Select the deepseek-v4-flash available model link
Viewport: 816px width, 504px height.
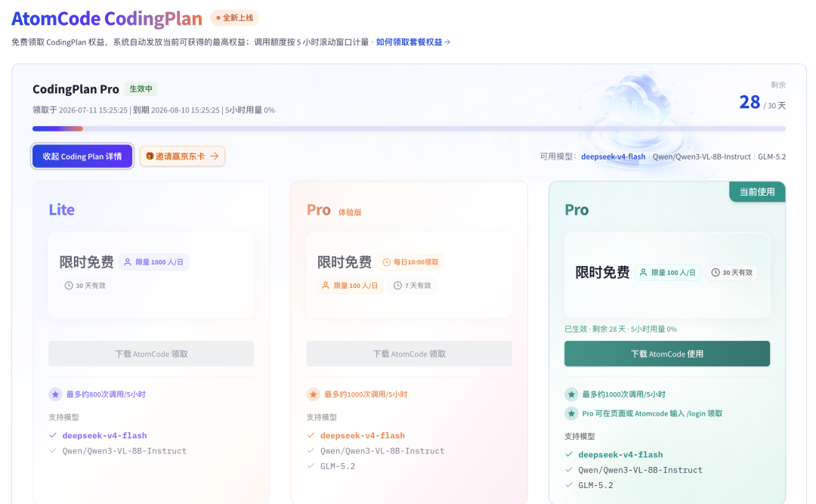[x=613, y=156]
